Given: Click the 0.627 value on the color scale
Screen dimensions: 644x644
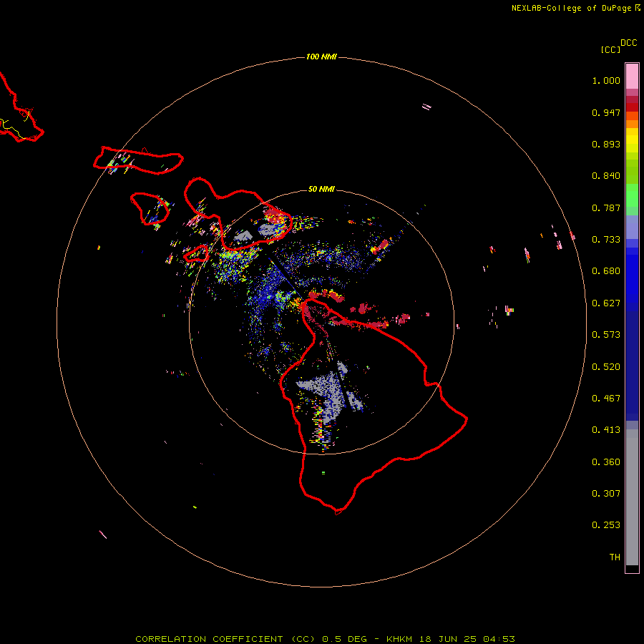Looking at the screenshot, I should [606, 303].
